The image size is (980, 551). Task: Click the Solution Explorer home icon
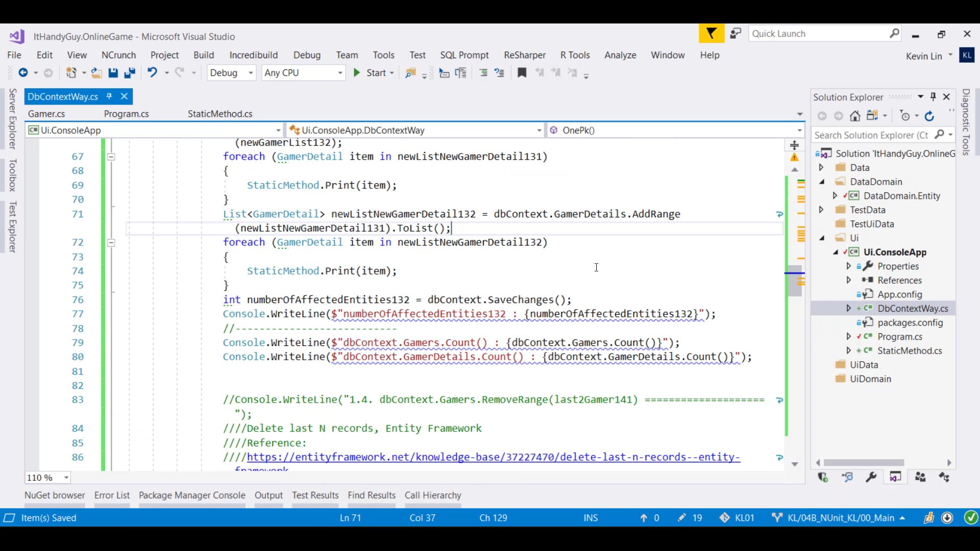855,116
